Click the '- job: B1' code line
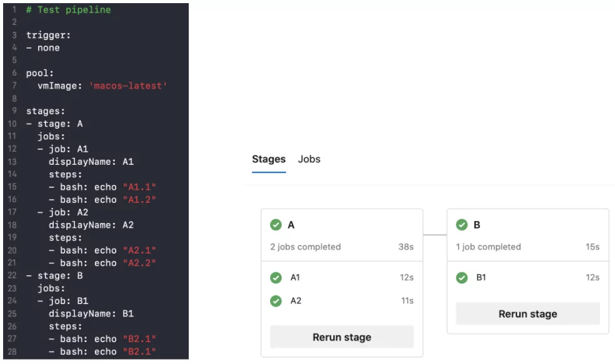 pyautogui.click(x=62, y=301)
